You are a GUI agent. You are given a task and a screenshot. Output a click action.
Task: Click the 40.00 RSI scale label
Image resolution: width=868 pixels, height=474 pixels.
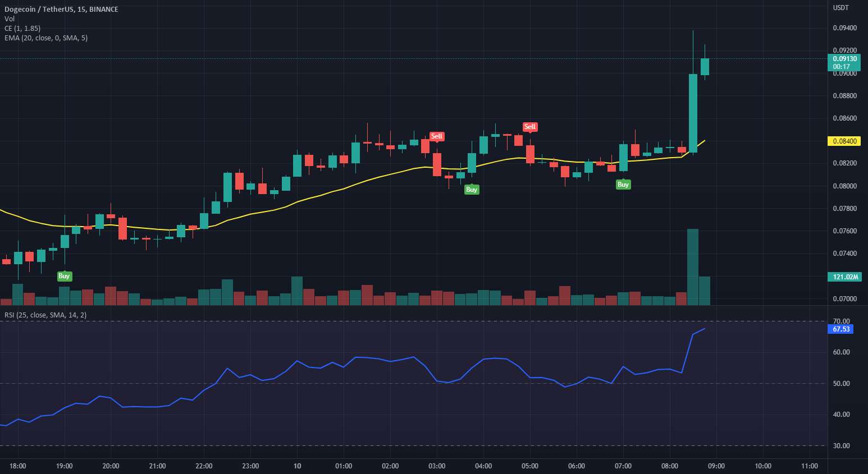tap(841, 415)
